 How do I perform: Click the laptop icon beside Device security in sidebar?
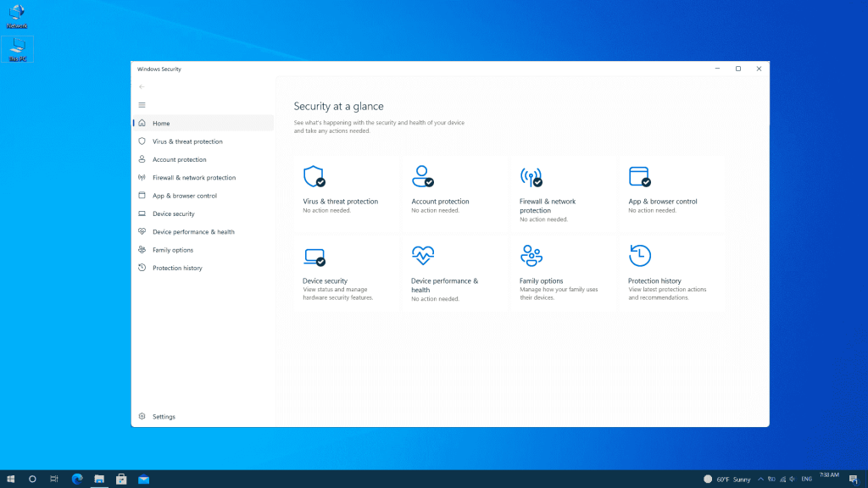pos(142,213)
